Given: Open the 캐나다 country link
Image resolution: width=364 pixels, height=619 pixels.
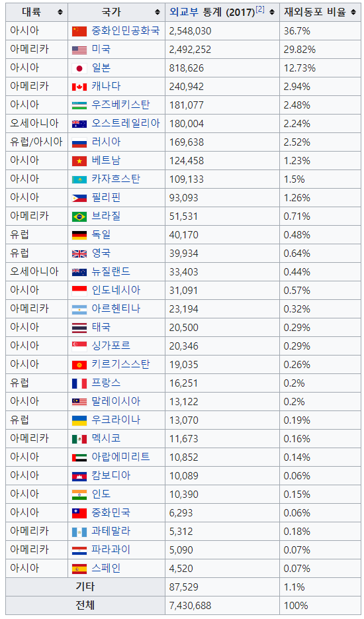Looking at the screenshot, I should (106, 87).
